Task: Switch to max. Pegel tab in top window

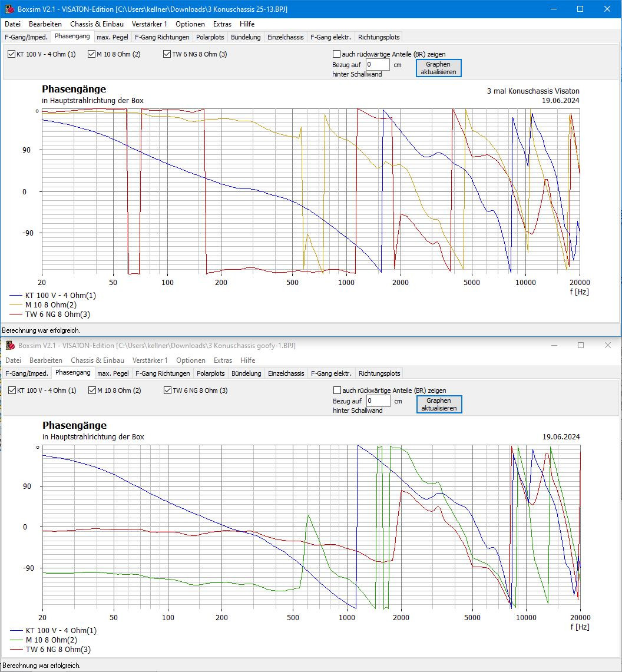Action: pyautogui.click(x=113, y=37)
